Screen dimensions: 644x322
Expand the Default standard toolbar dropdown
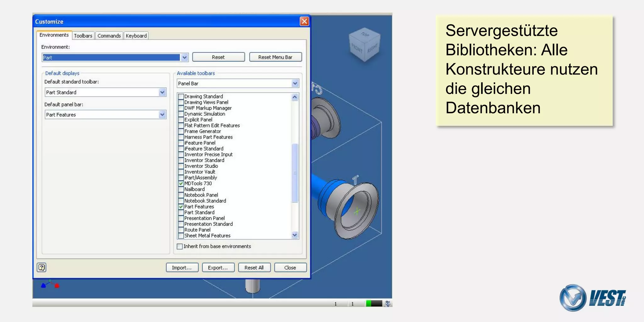[x=106, y=92]
